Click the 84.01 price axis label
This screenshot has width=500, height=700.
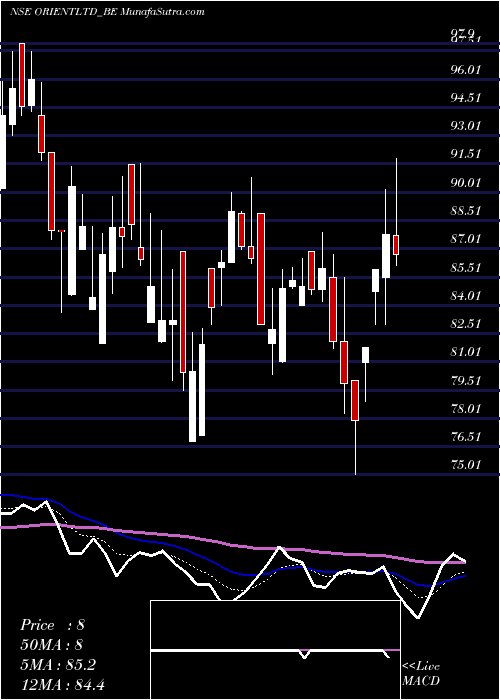(x=466, y=296)
